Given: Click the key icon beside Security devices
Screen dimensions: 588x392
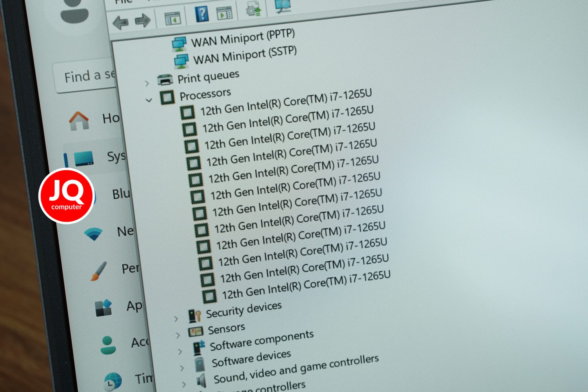Looking at the screenshot, I should (195, 316).
